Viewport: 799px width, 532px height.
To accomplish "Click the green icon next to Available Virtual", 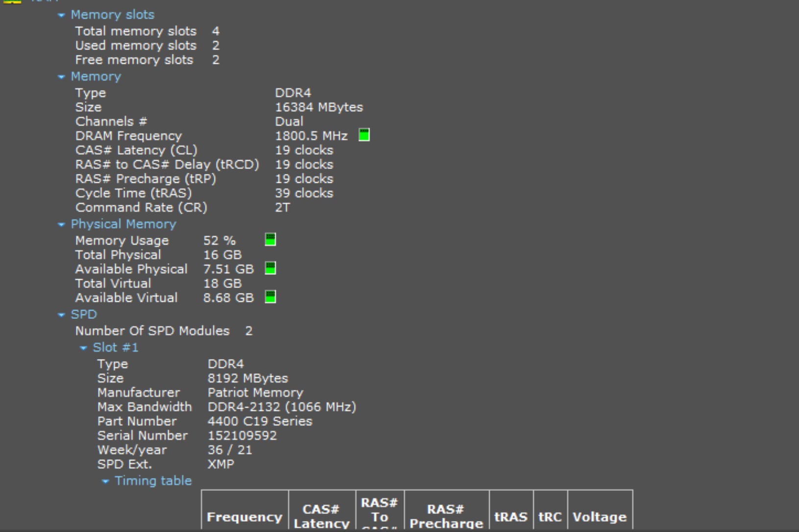I will 270,297.
